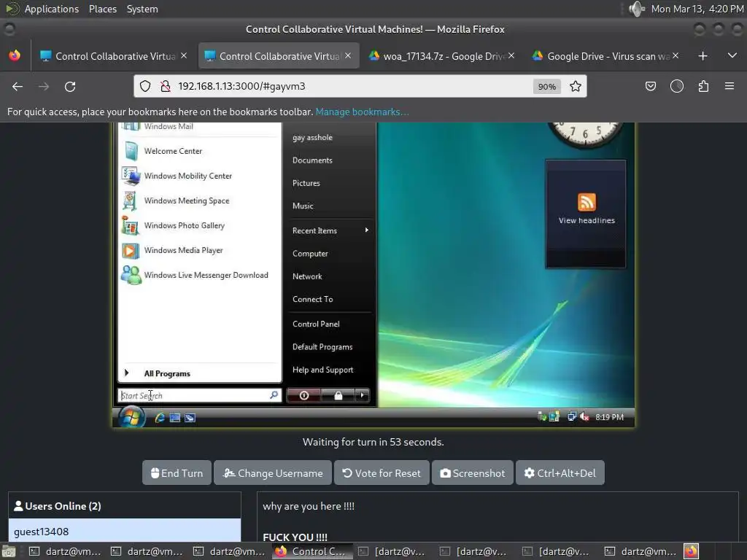Click Show Desktop in Vista quick launch
This screenshot has width=747, height=560.
(x=175, y=418)
